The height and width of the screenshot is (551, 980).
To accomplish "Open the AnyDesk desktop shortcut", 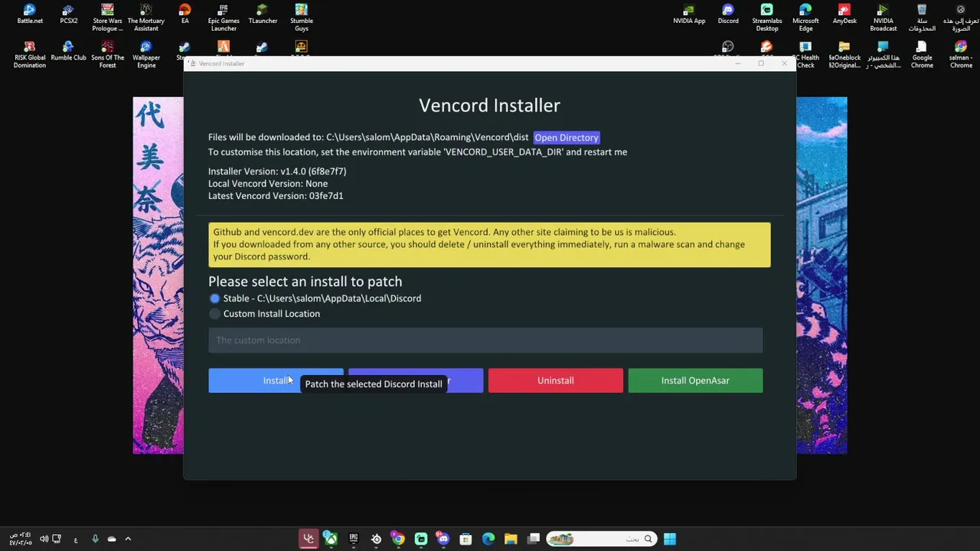I will (x=844, y=14).
